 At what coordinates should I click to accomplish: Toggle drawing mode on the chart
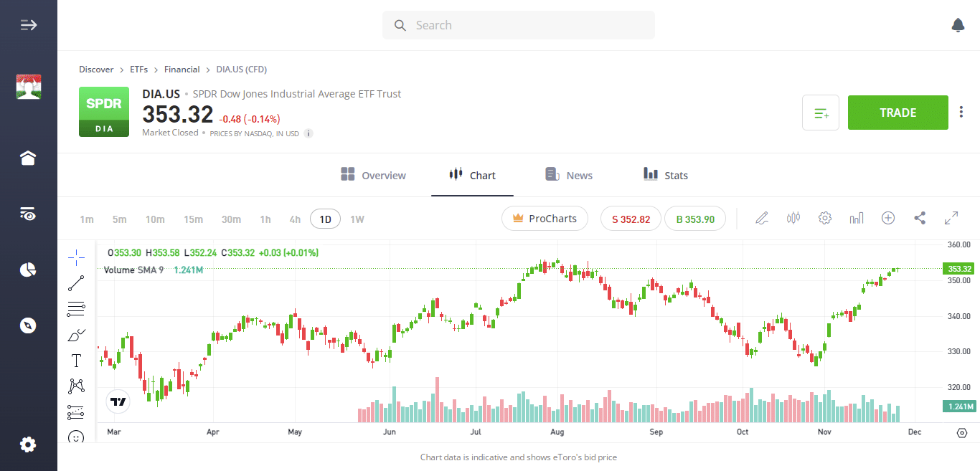[762, 218]
